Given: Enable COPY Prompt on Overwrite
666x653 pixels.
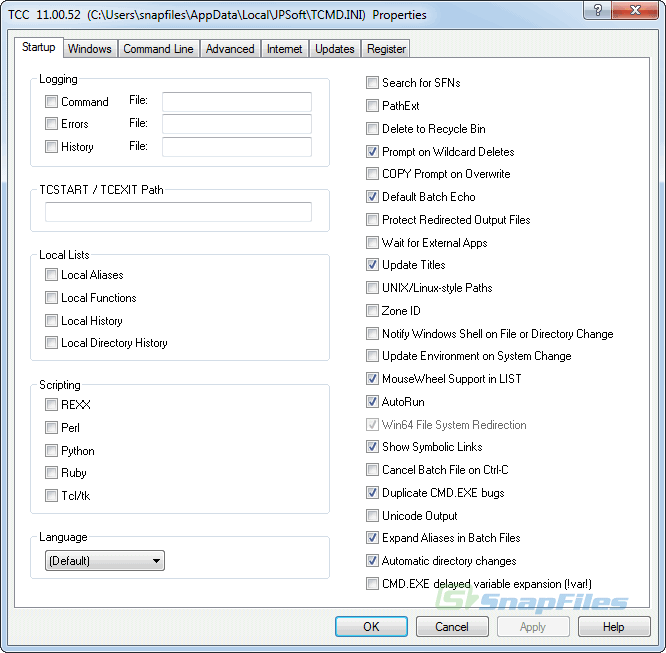Looking at the screenshot, I should [x=372, y=173].
